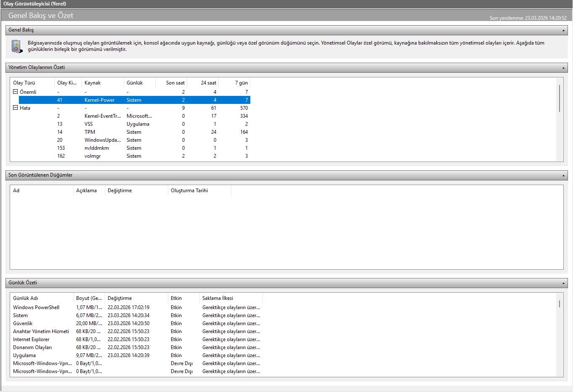
Task: Collapse the Son Görüntülenen Düğümler section arrow
Action: coord(563,175)
